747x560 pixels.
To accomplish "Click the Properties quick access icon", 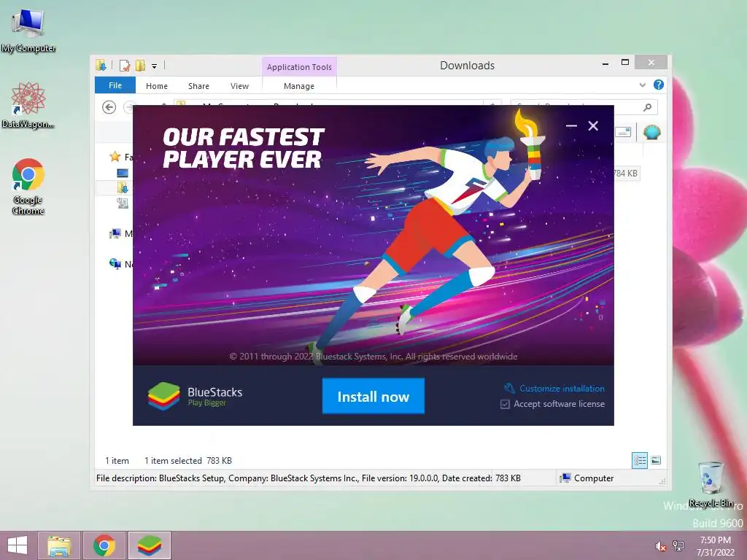I will 124,66.
